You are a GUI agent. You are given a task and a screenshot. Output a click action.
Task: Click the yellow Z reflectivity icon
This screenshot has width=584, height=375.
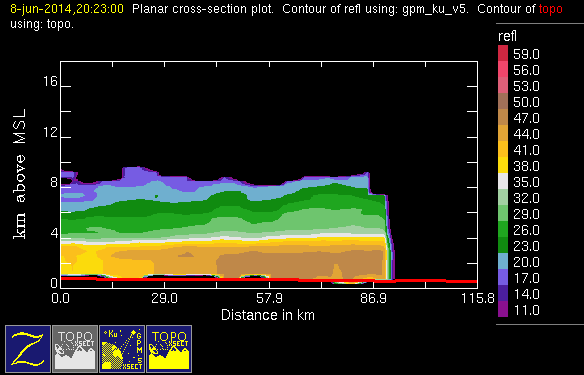pyautogui.click(x=28, y=349)
